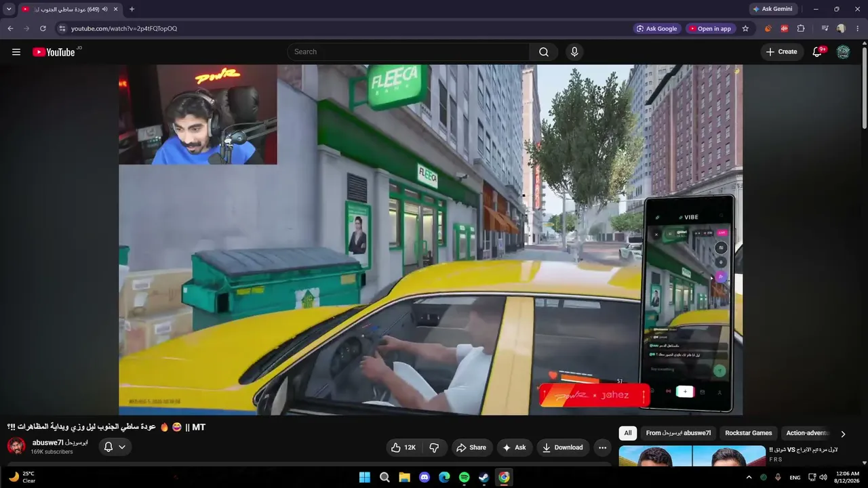
Task: Open a new browser tab
Action: pos(132,9)
